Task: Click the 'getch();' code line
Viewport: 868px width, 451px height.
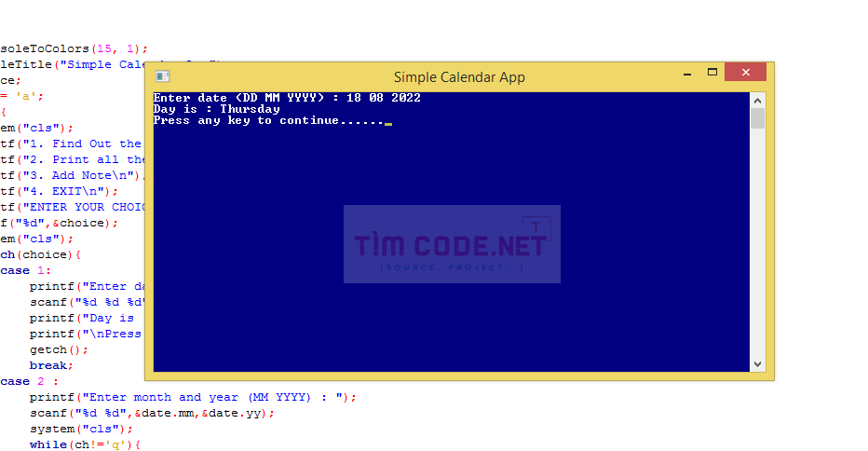Action: tap(59, 350)
